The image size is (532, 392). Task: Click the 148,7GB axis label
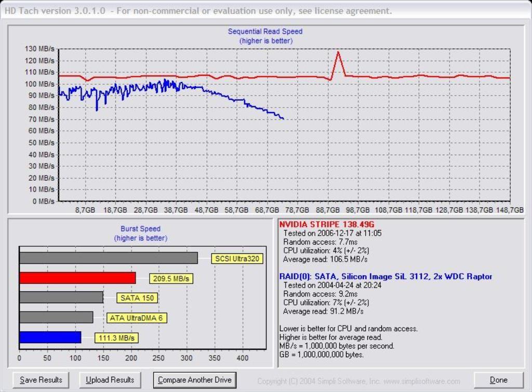510,210
